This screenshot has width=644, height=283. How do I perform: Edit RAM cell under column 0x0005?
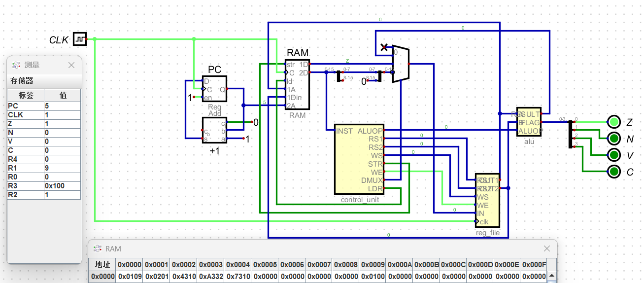pos(265,277)
